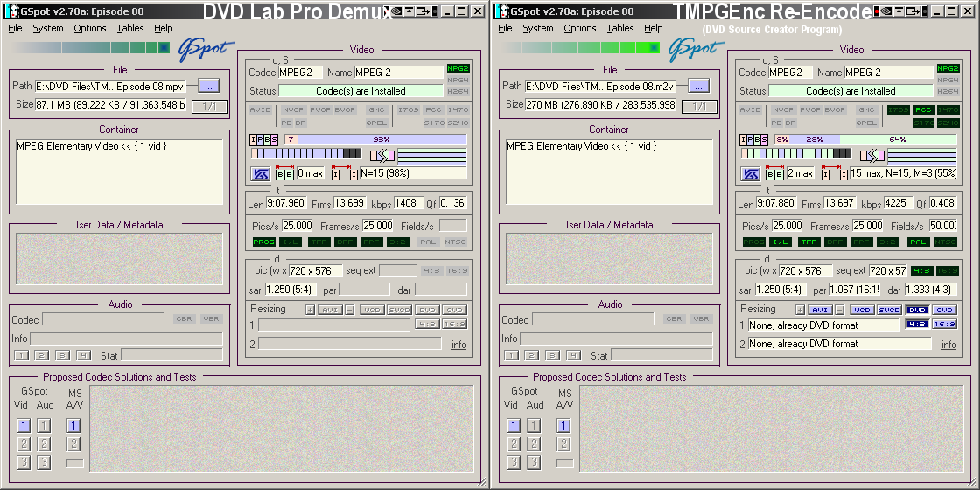This screenshot has height=490, width=980.
Task: Toggle the AVI resize button in right window
Action: coord(821,310)
